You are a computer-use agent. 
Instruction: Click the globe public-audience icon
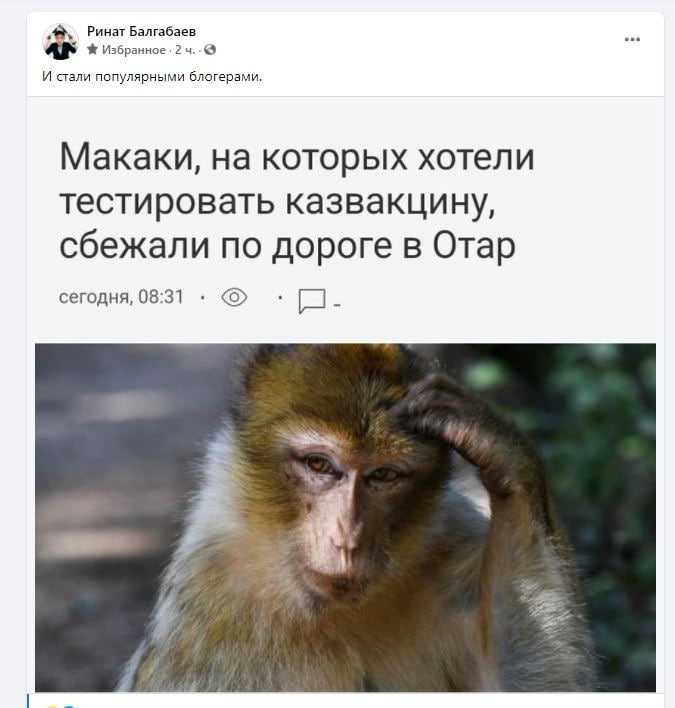point(210,50)
